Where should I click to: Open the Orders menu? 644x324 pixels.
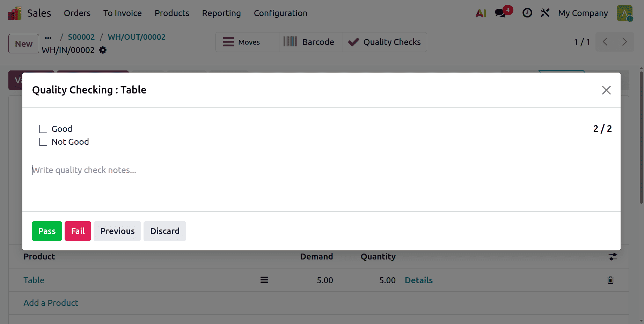pyautogui.click(x=77, y=13)
